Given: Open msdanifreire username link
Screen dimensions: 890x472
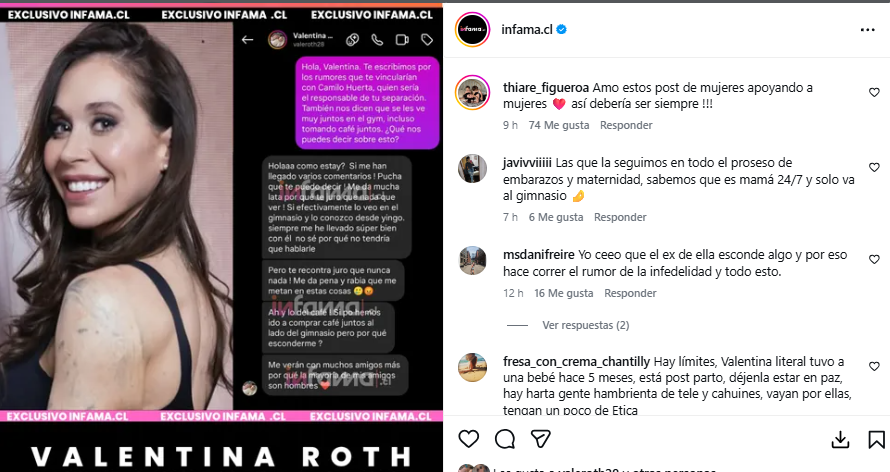Looking at the screenshot, I should pos(539,255).
